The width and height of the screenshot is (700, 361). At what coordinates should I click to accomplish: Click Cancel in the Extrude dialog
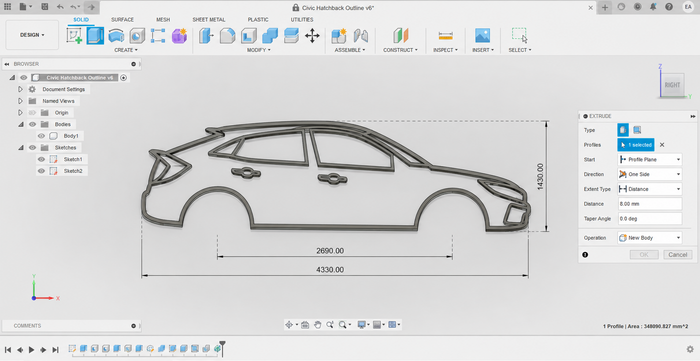tap(678, 255)
